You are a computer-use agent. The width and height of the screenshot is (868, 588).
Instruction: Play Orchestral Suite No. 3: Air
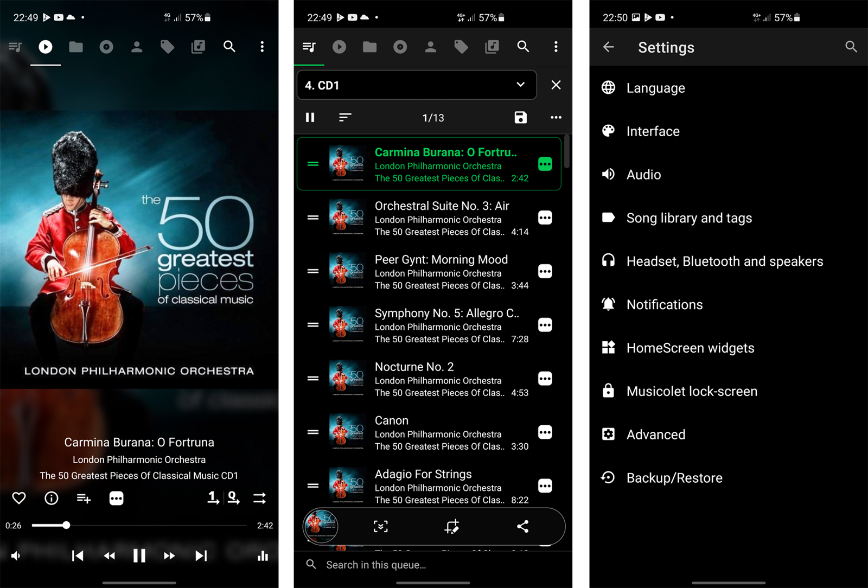click(x=429, y=218)
